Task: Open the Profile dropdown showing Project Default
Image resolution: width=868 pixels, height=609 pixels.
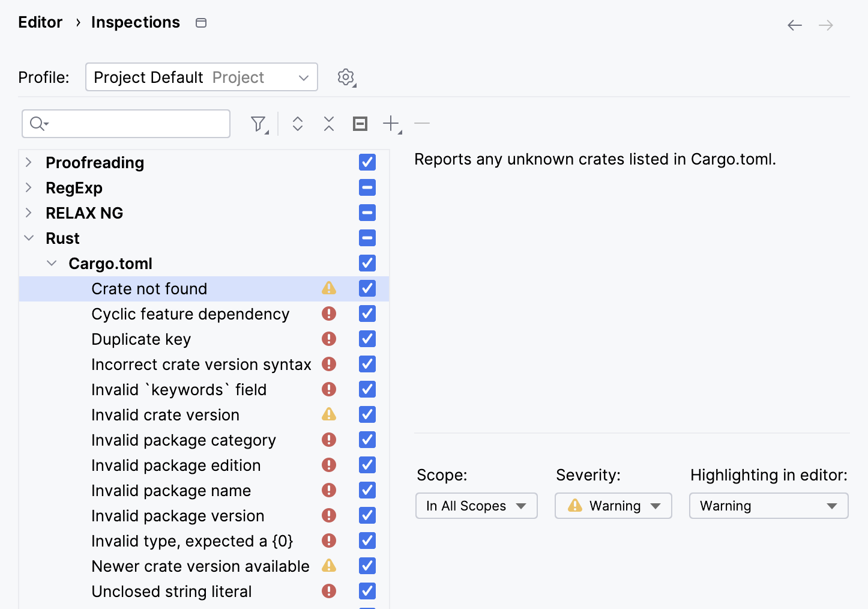Action: click(x=201, y=77)
